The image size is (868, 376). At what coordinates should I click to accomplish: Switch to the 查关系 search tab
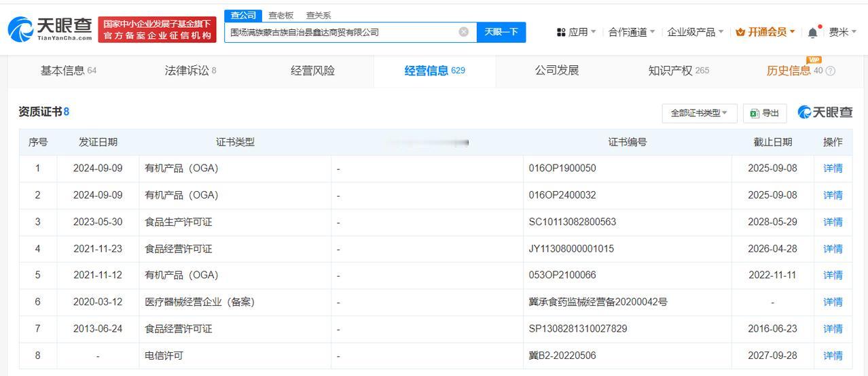319,15
